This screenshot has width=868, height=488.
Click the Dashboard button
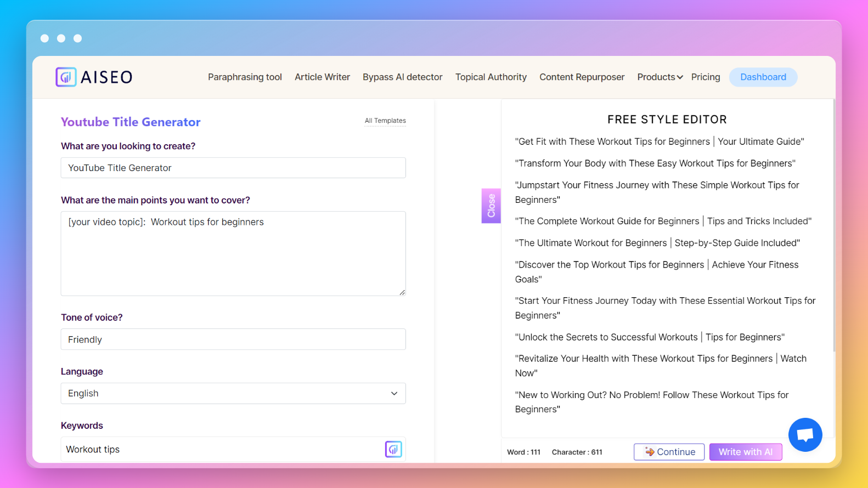coord(763,77)
